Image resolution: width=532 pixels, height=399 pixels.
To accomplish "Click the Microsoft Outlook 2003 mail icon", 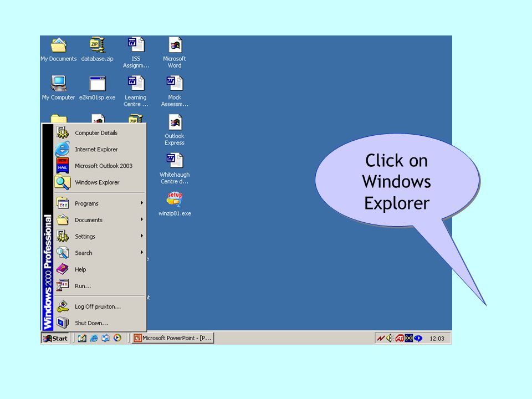I will (x=63, y=166).
